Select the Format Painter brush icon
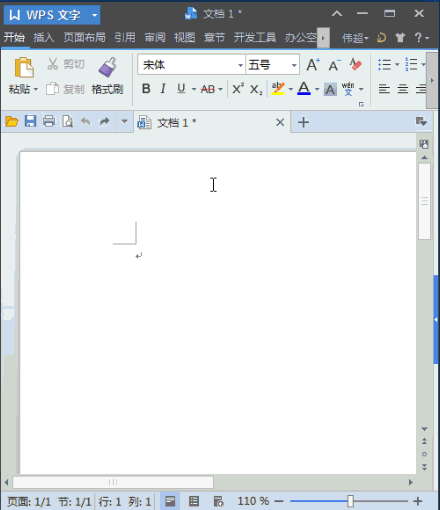 (108, 67)
